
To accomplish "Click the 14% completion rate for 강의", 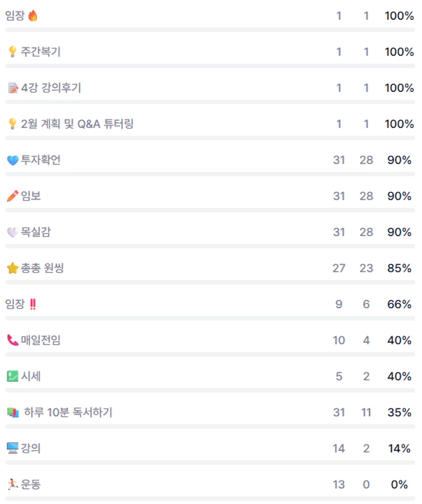I will 399,448.
